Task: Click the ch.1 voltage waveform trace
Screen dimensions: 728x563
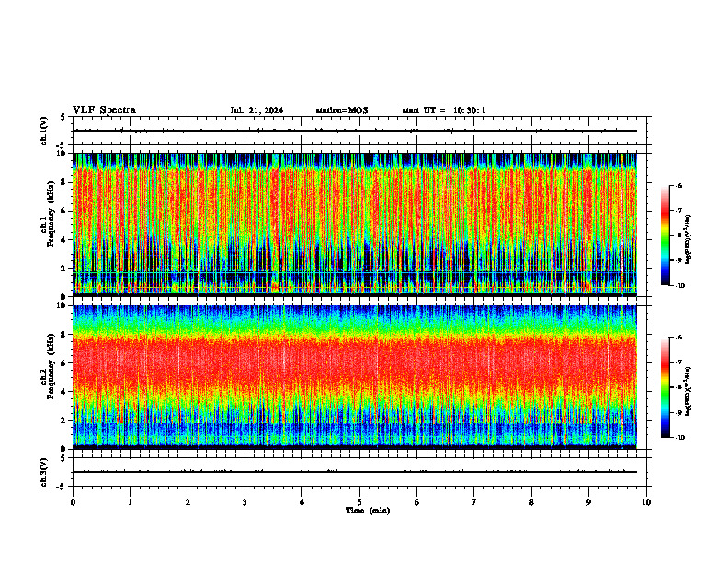Action: coord(355,131)
